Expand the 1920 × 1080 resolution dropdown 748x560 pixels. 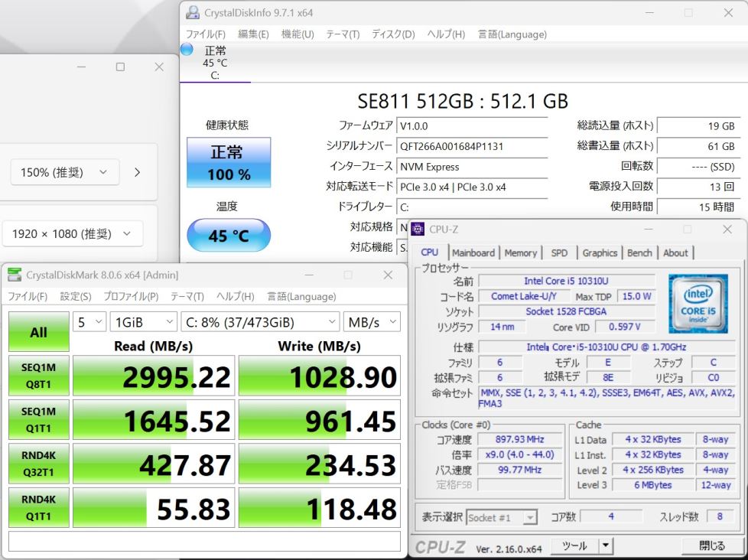click(72, 234)
